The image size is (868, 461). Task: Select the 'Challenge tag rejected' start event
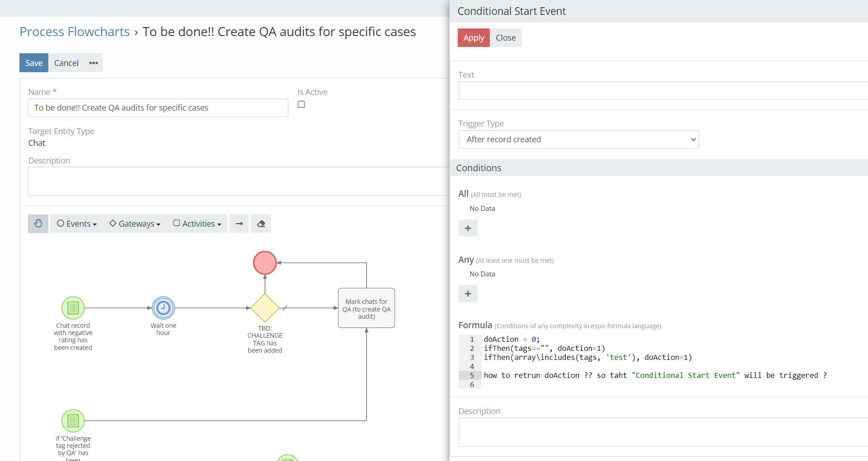[x=73, y=421]
